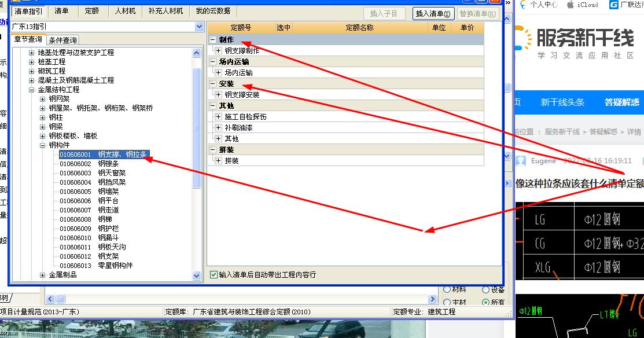Open 个人中心 link in browser
644x338 pixels.
click(539, 5)
